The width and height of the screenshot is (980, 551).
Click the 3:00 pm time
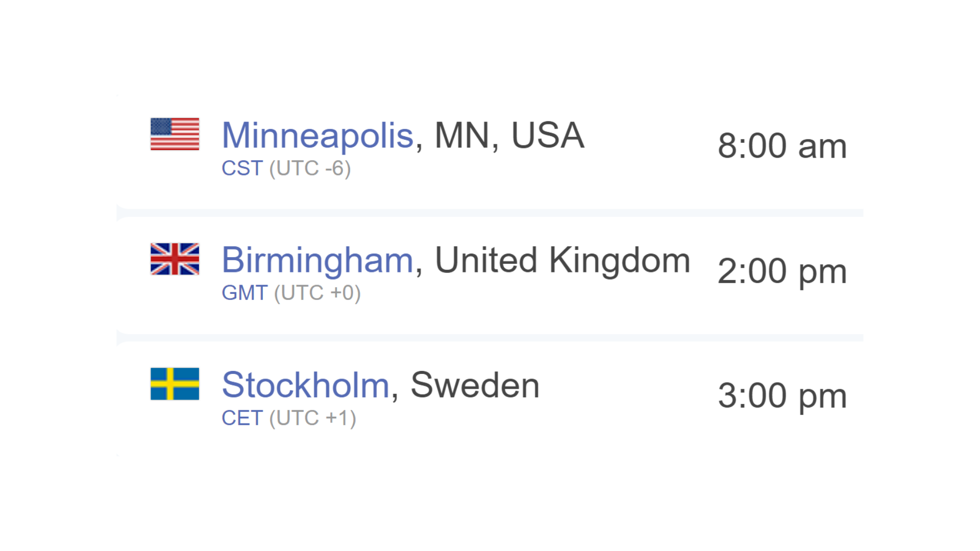782,396
